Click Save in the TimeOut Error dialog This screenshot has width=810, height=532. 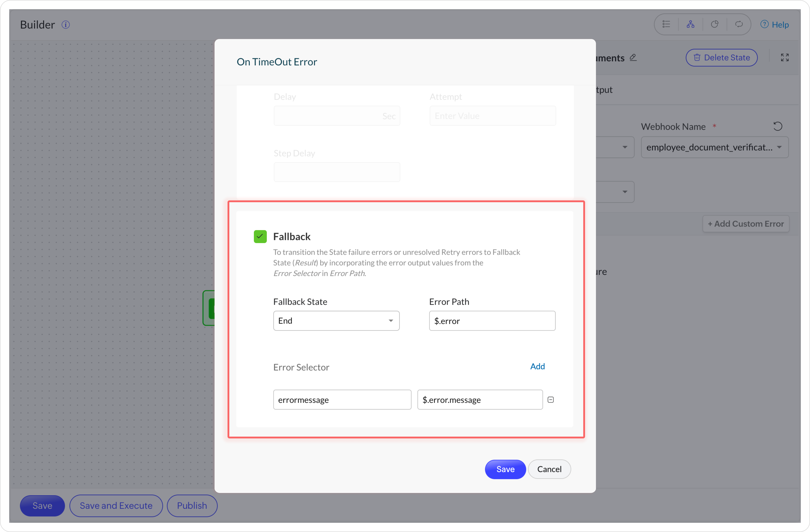click(505, 469)
